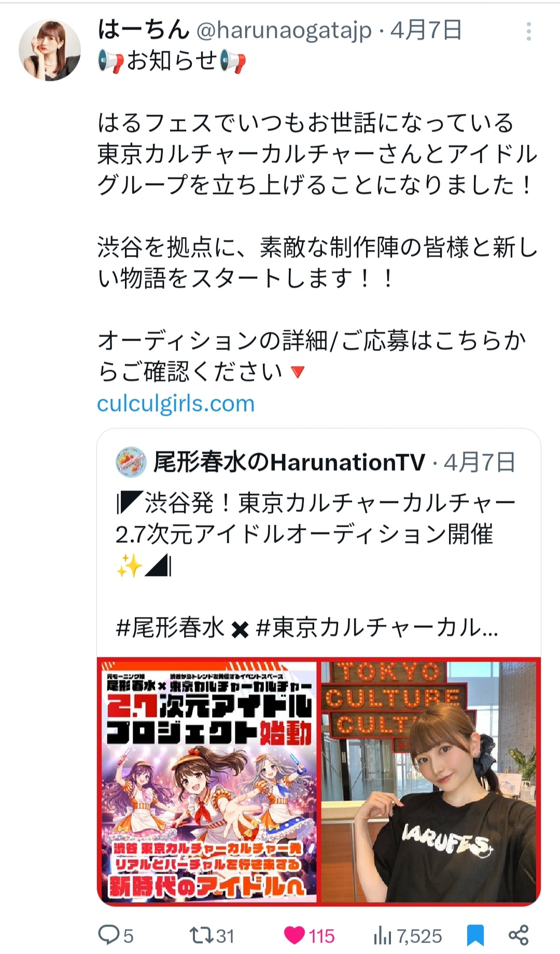Open the HarunationTV quoted account avatar
Image resolution: width=560 pixels, height=954 pixels.
[131, 462]
